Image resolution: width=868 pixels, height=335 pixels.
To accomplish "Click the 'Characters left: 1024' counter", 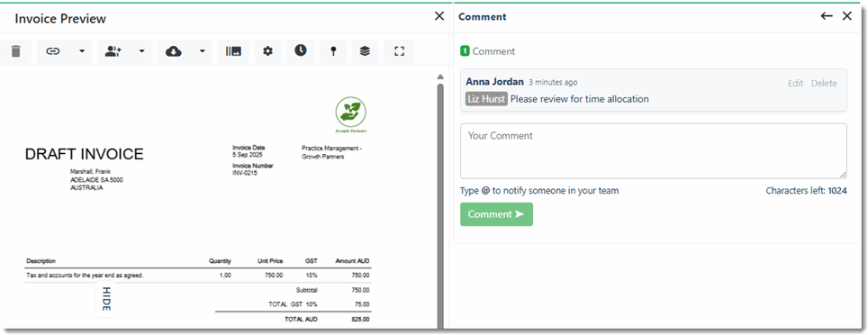I will click(806, 191).
